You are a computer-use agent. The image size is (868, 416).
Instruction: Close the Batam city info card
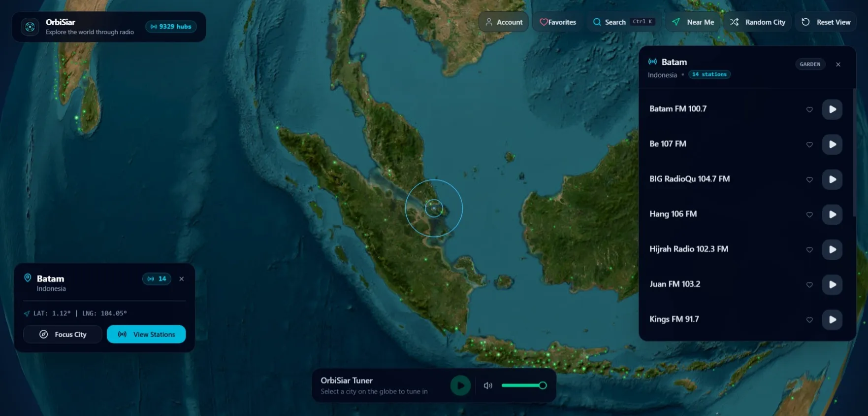click(182, 279)
